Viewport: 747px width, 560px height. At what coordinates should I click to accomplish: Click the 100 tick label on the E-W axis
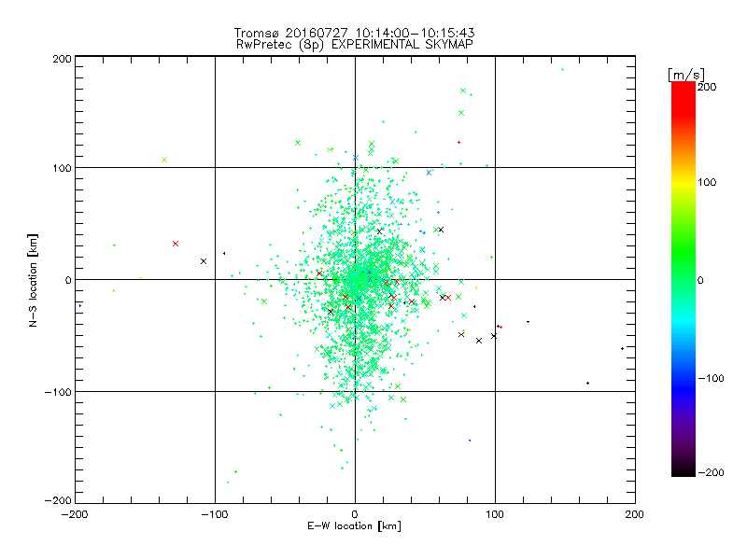(495, 514)
